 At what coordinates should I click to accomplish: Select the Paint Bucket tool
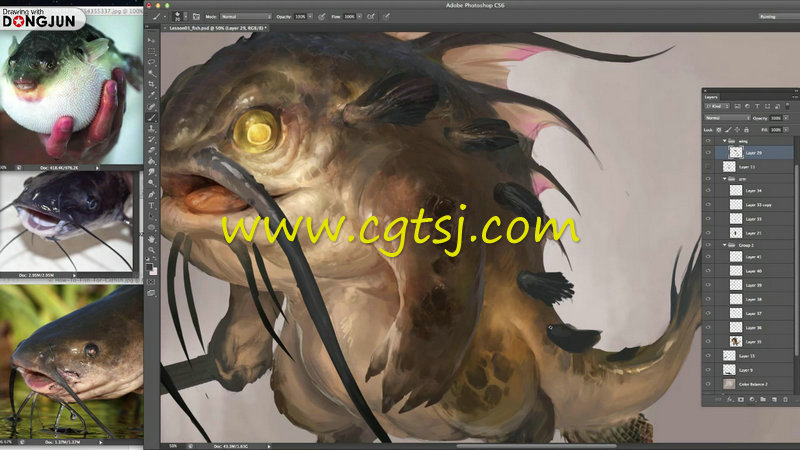pos(152,161)
